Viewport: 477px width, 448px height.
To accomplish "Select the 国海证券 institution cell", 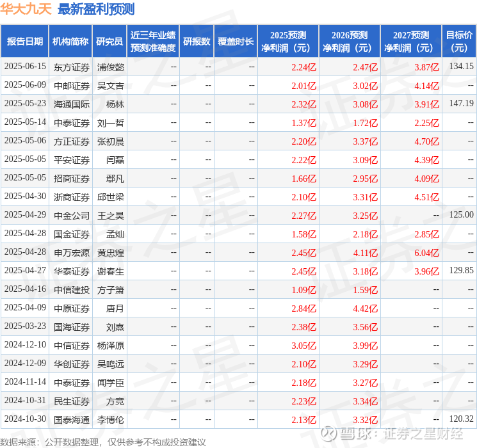I will (x=72, y=327).
